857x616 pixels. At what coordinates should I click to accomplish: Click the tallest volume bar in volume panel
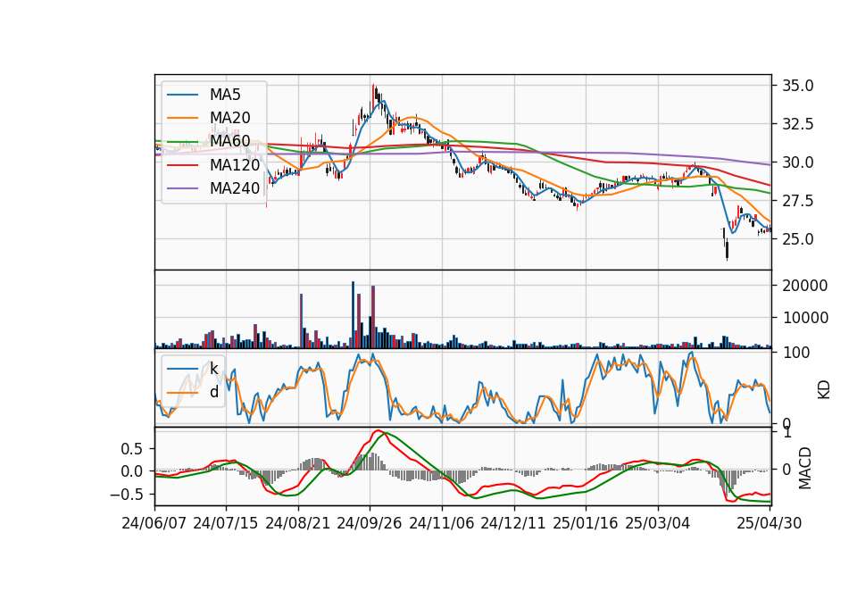pos(354,315)
